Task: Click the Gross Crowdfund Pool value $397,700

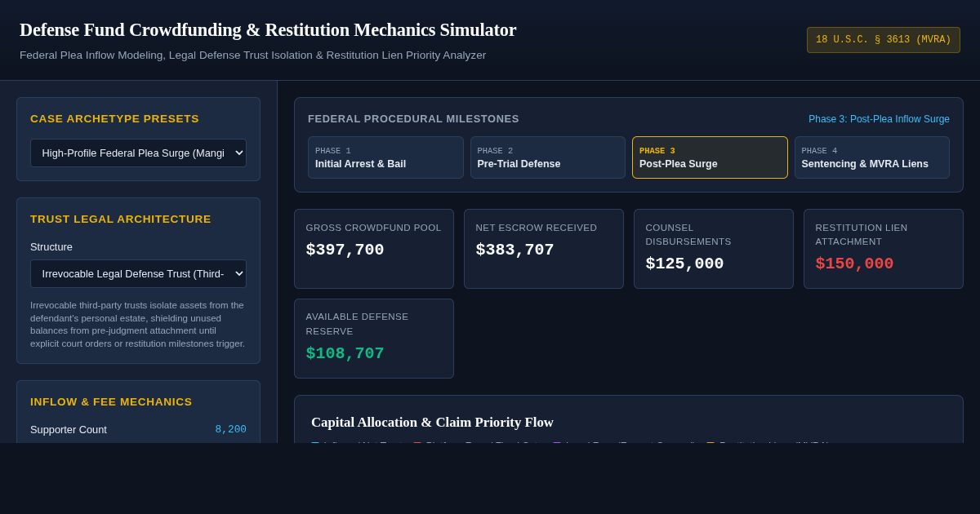Action: coord(345,250)
